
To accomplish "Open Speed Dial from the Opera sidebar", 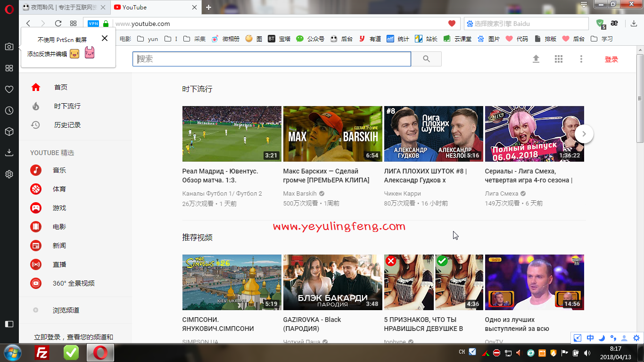I will pyautogui.click(x=9, y=68).
